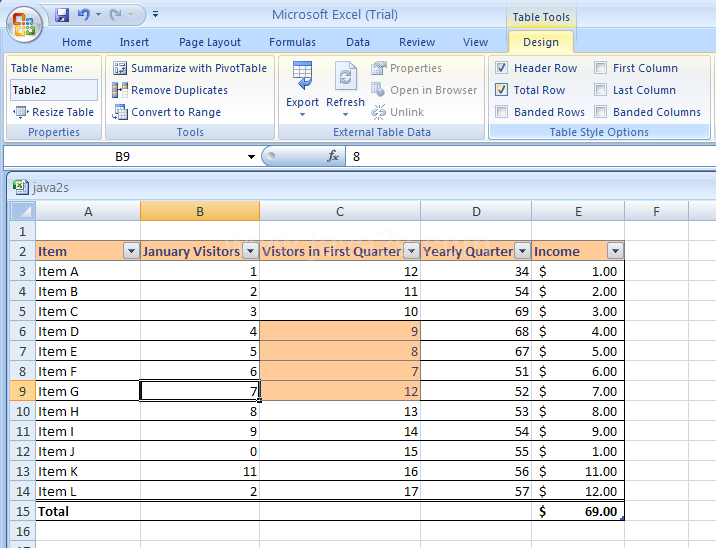Click the highlighted cell C9 with 12

click(340, 391)
